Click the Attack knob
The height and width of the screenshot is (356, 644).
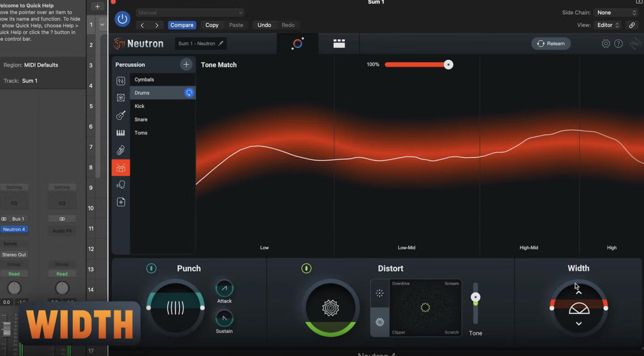(x=224, y=289)
